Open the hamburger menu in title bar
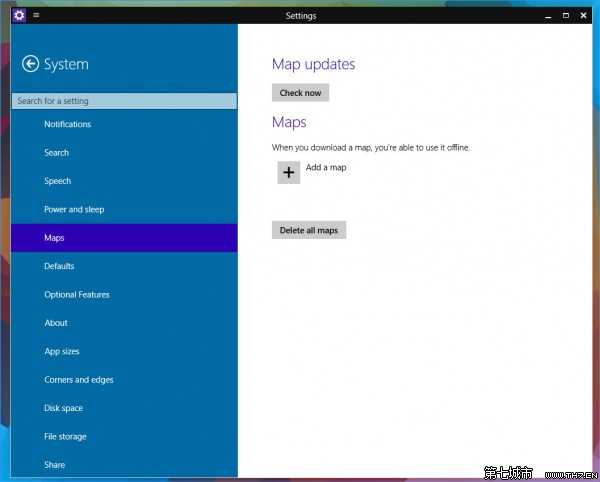The height and width of the screenshot is (482, 600). 36,15
